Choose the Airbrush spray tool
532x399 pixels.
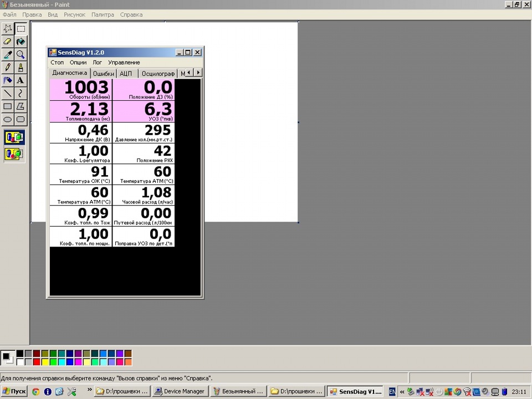(x=8, y=80)
